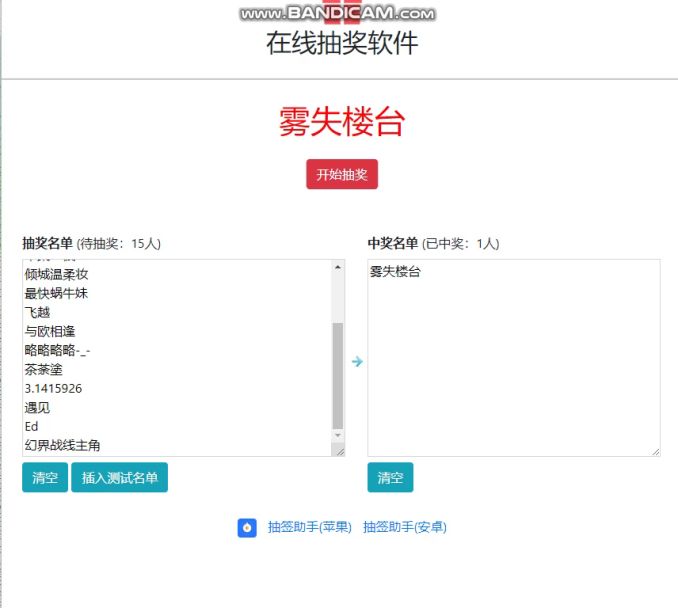Click the 抽奖名单 scrollbar down arrow
This screenshot has height=608, width=678.
click(337, 436)
